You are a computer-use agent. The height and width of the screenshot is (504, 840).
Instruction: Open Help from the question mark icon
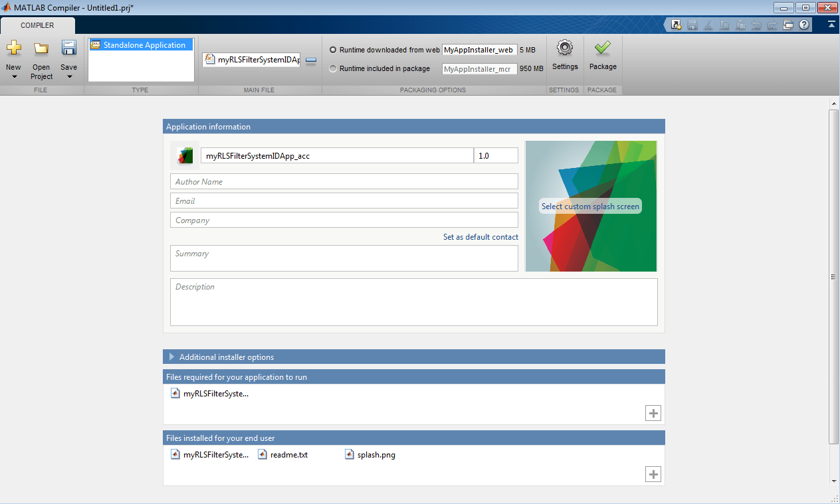click(804, 25)
